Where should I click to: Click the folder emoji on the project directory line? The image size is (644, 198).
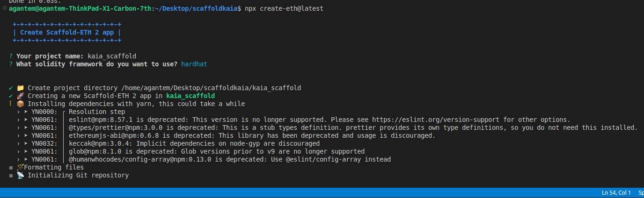coord(20,88)
